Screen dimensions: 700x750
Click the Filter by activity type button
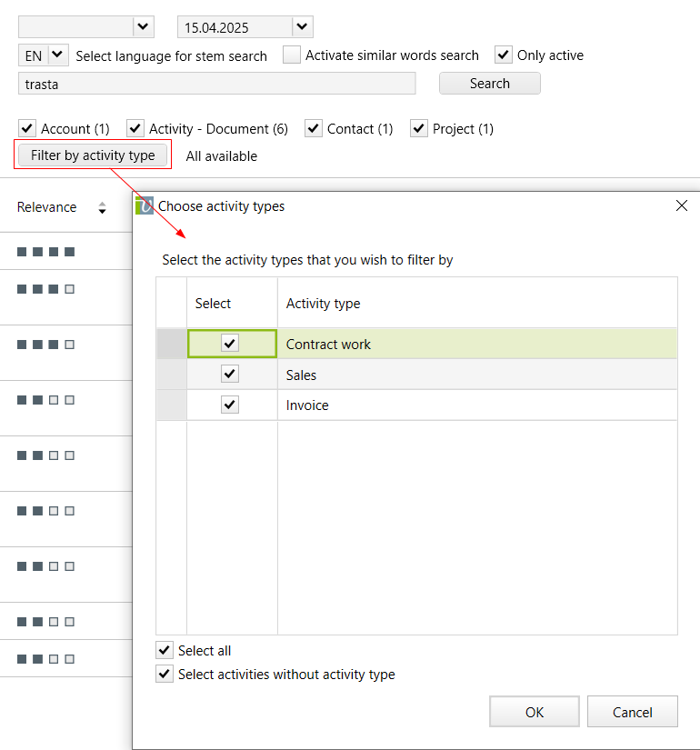coord(93,155)
